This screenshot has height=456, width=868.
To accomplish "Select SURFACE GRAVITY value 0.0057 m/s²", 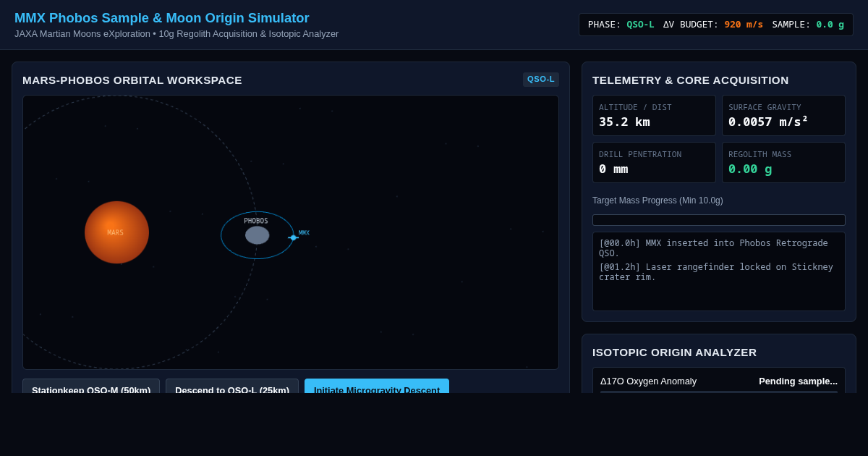I will point(768,122).
